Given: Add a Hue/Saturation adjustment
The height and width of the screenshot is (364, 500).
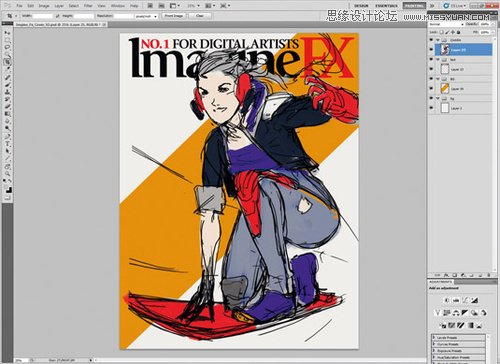Looking at the screenshot, I should [447, 313].
